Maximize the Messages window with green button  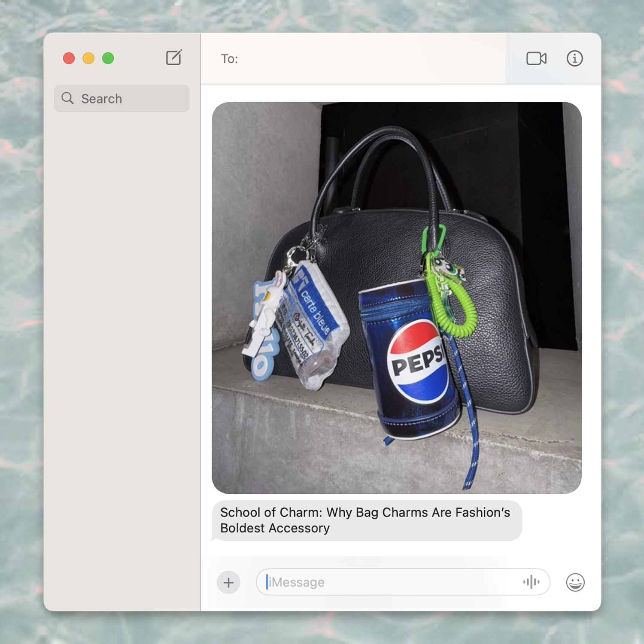pyautogui.click(x=108, y=58)
